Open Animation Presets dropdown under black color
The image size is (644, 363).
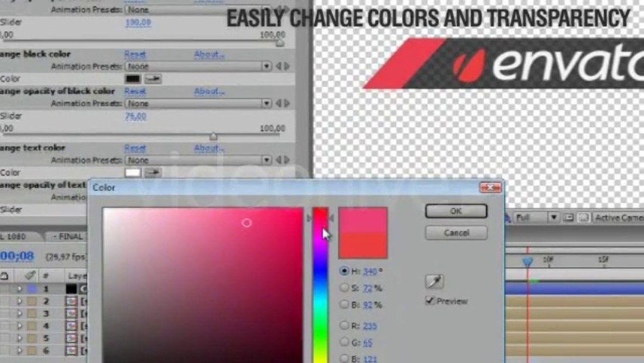point(198,66)
